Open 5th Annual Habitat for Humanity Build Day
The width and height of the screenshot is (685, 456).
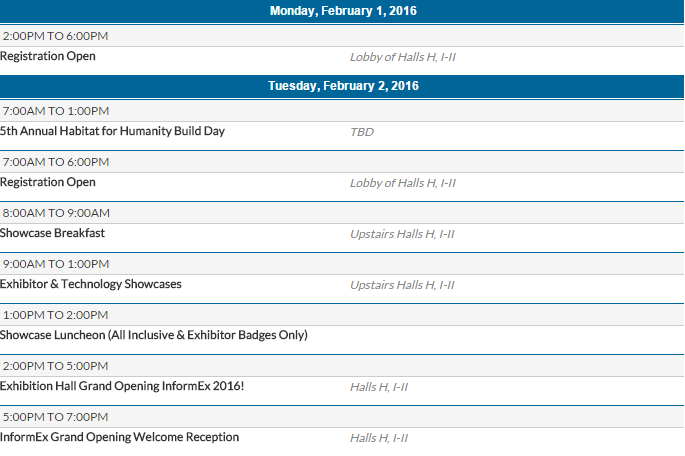pos(112,131)
